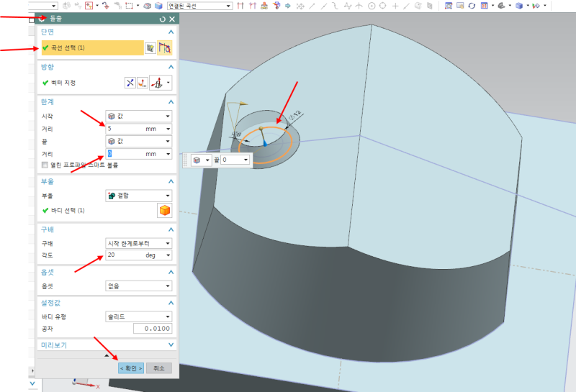Viewport: 576px width, 392px height.
Task: Open the 시작 limit type dropdown
Action: (x=138, y=117)
